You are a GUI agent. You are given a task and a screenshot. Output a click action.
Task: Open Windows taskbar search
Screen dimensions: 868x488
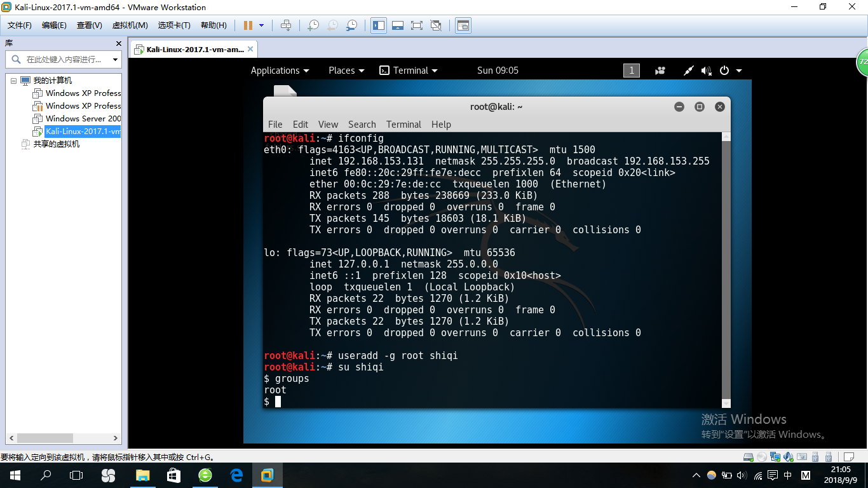46,475
